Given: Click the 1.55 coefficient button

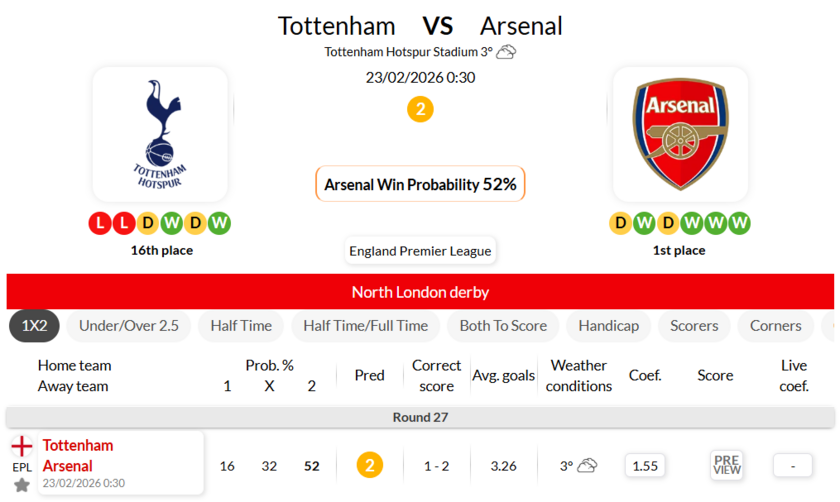Looking at the screenshot, I should [645, 465].
